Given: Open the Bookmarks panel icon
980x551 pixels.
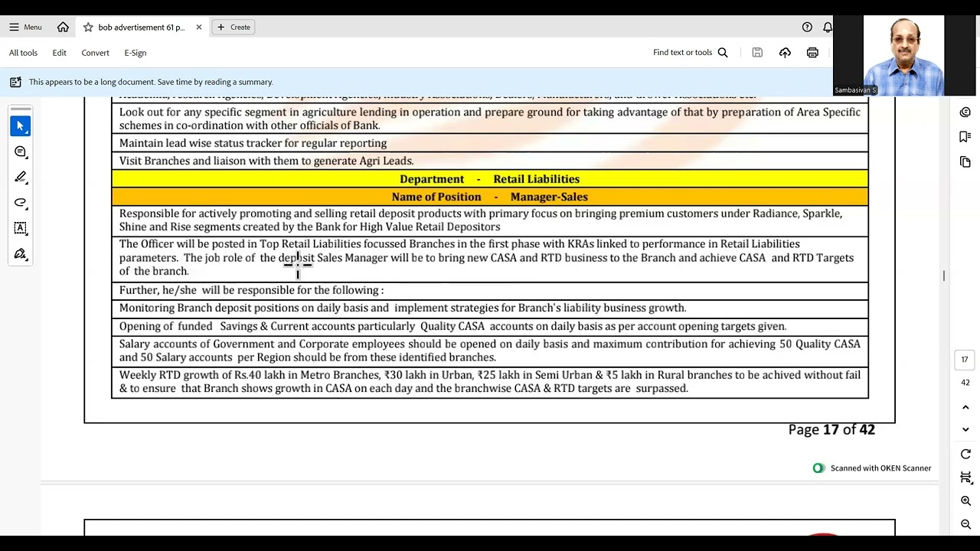Looking at the screenshot, I should tap(965, 137).
